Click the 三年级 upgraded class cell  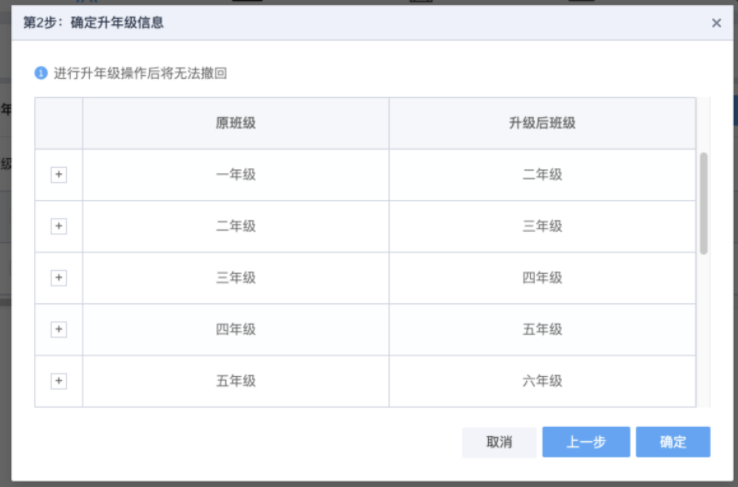tap(542, 226)
